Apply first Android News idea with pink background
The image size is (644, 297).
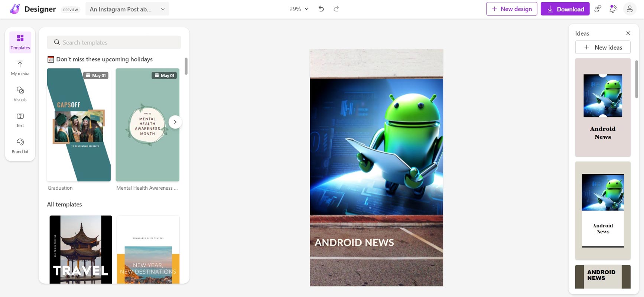(x=603, y=107)
